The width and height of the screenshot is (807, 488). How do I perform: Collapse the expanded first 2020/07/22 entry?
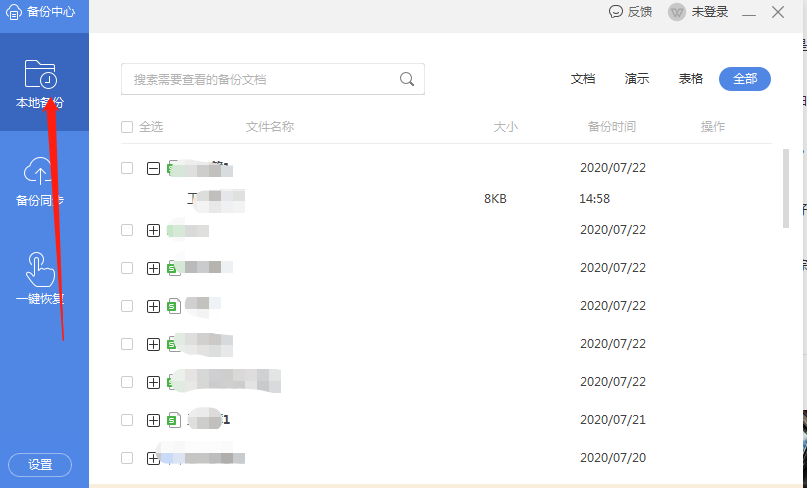(x=153, y=168)
